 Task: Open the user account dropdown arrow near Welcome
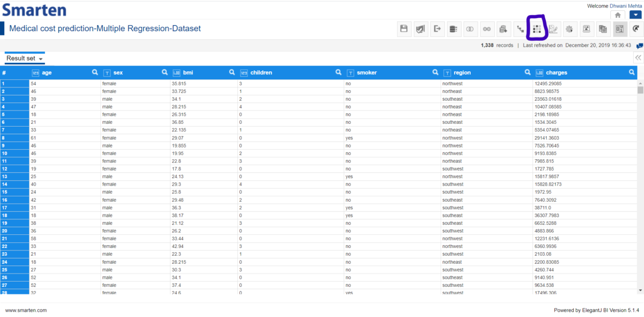coord(635,16)
